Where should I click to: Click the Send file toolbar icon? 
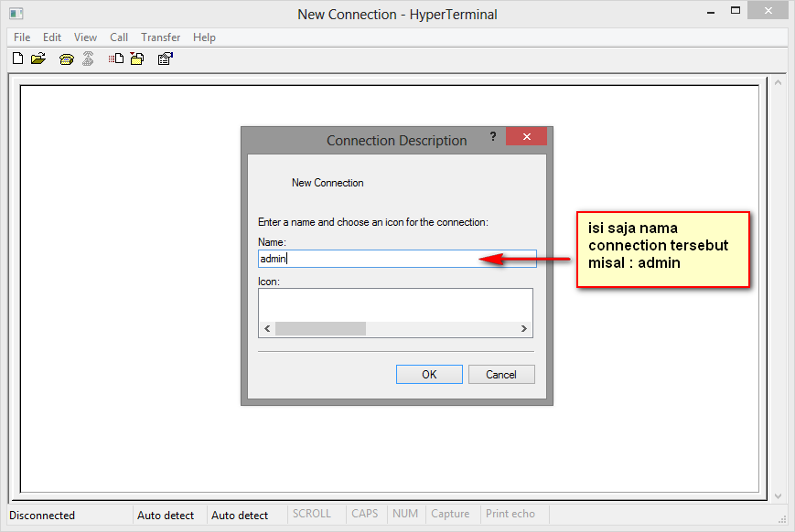coord(115,59)
